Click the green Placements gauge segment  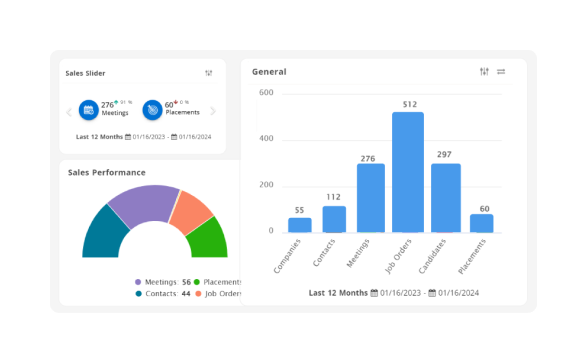point(208,240)
